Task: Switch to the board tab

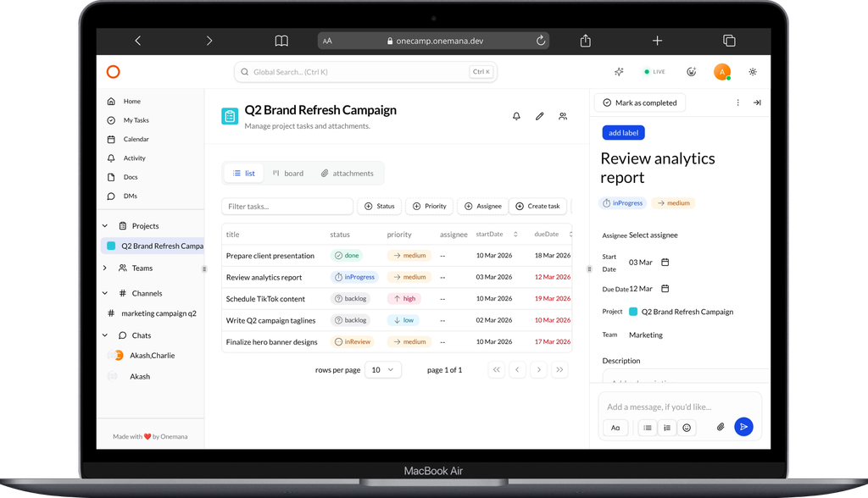Action: [x=287, y=174]
